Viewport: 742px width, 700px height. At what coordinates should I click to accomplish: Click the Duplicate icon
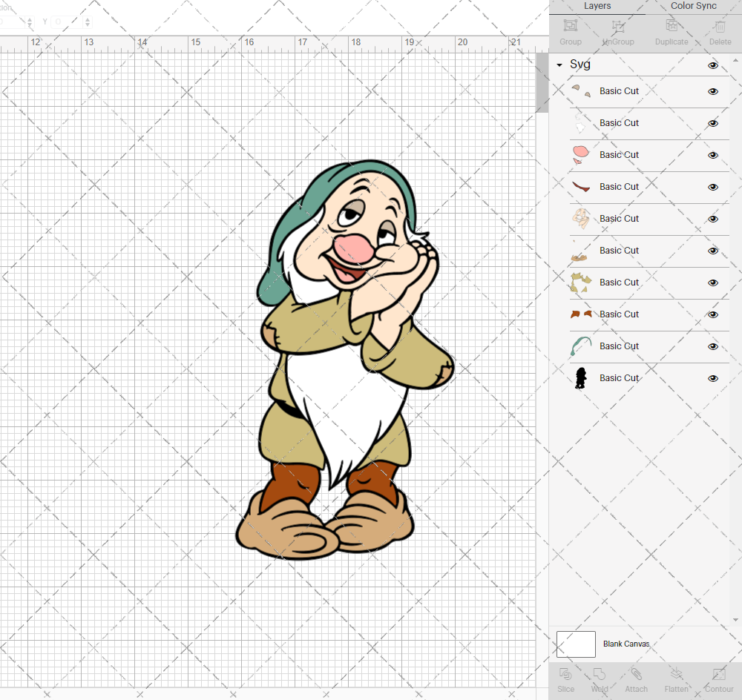672,25
